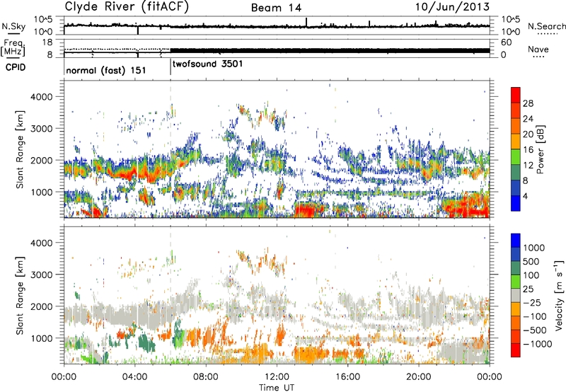The width and height of the screenshot is (566, 392).
Task: Click the 'Nave' legend label
Action: [538, 49]
